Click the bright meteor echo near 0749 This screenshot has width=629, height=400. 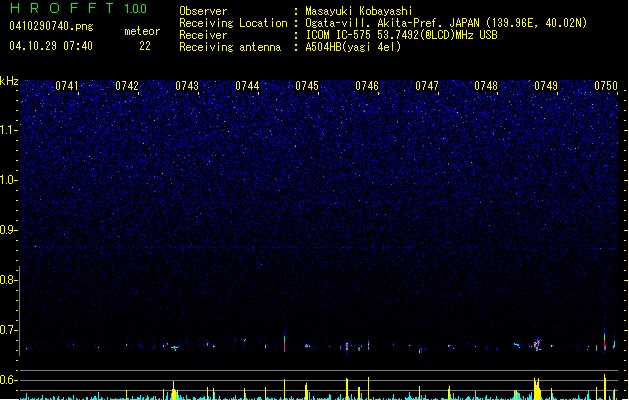tap(537, 345)
